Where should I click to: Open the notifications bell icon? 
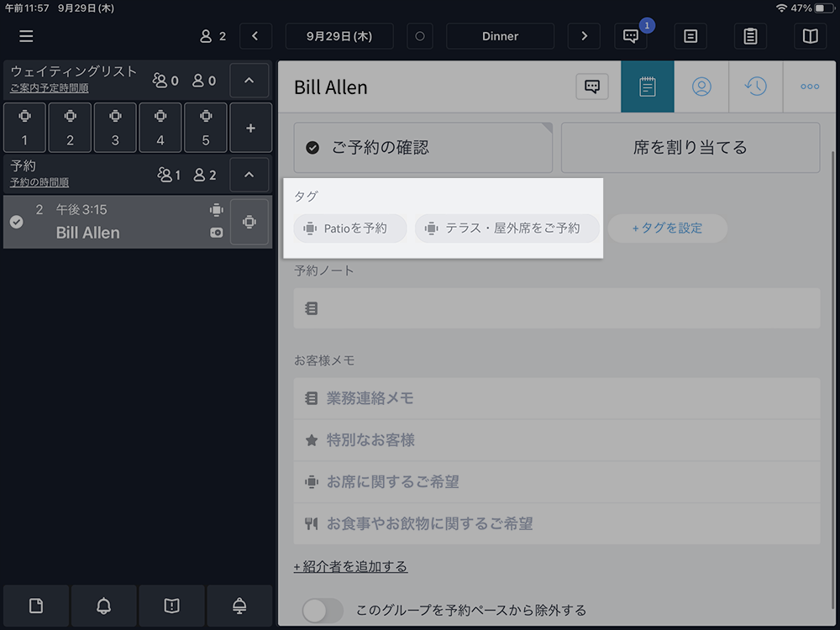tap(103, 606)
